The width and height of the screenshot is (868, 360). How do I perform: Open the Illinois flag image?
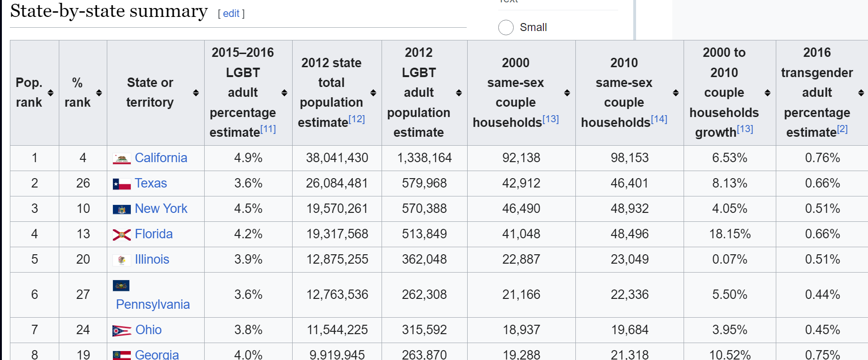point(121,260)
